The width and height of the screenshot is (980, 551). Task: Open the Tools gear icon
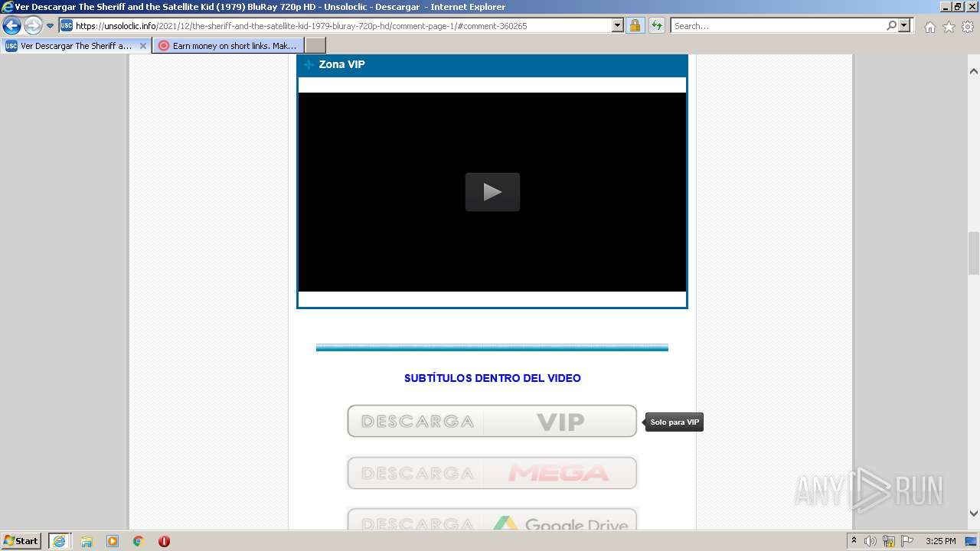(x=968, y=27)
